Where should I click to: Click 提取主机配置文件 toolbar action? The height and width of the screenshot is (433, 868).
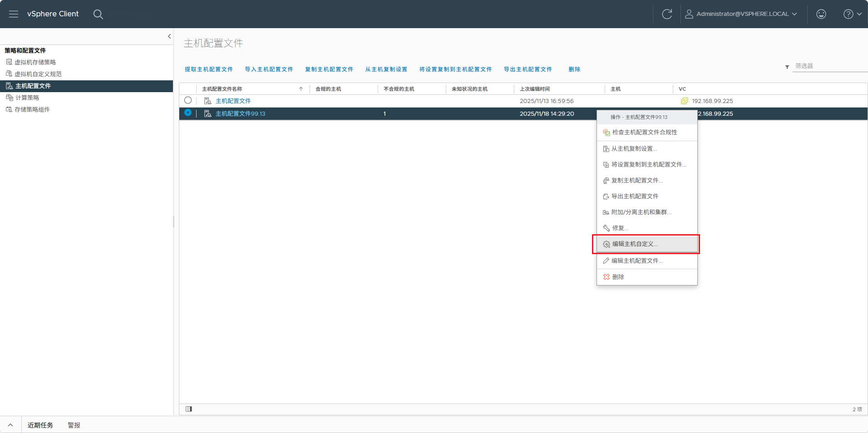pos(209,69)
